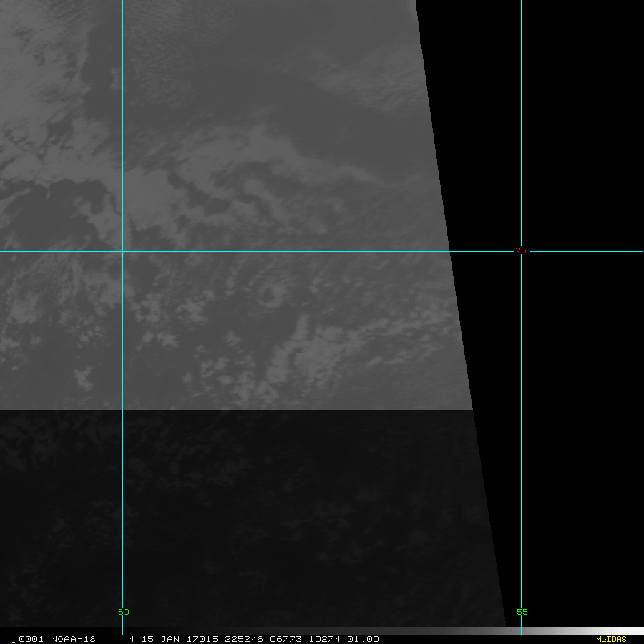The width and height of the screenshot is (644, 644).
Task: Click the ring-shaped cloud below 25 latitude line
Action: point(270,293)
